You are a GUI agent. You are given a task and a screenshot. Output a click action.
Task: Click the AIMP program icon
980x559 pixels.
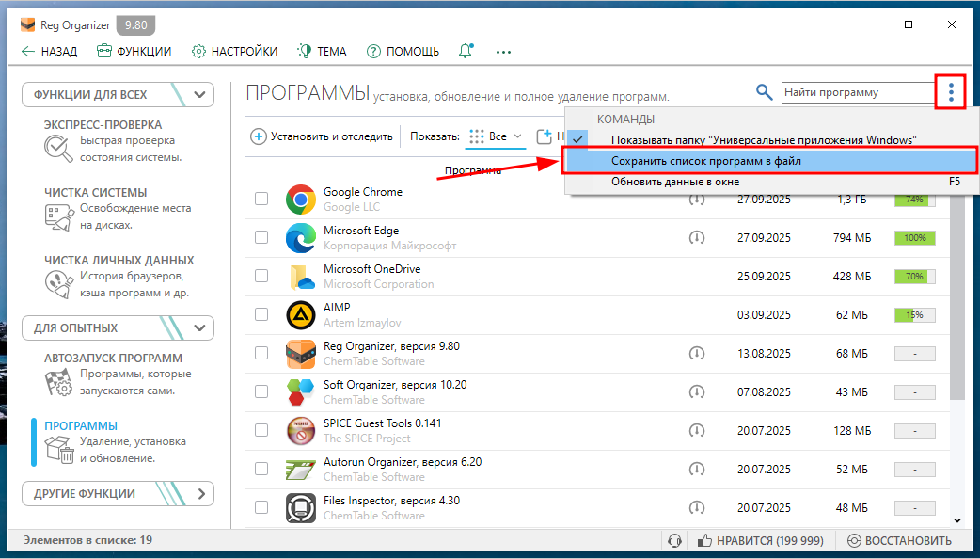300,315
